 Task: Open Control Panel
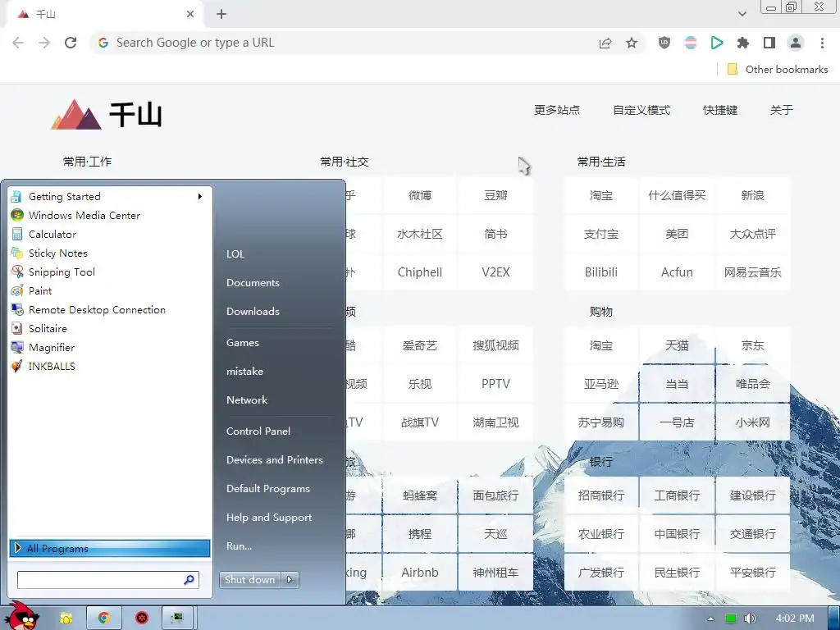tap(258, 431)
